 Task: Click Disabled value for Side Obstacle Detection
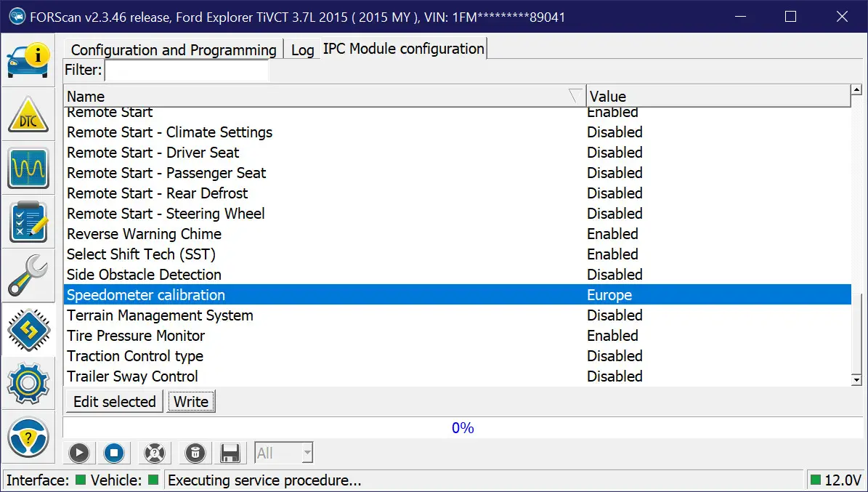[615, 274]
